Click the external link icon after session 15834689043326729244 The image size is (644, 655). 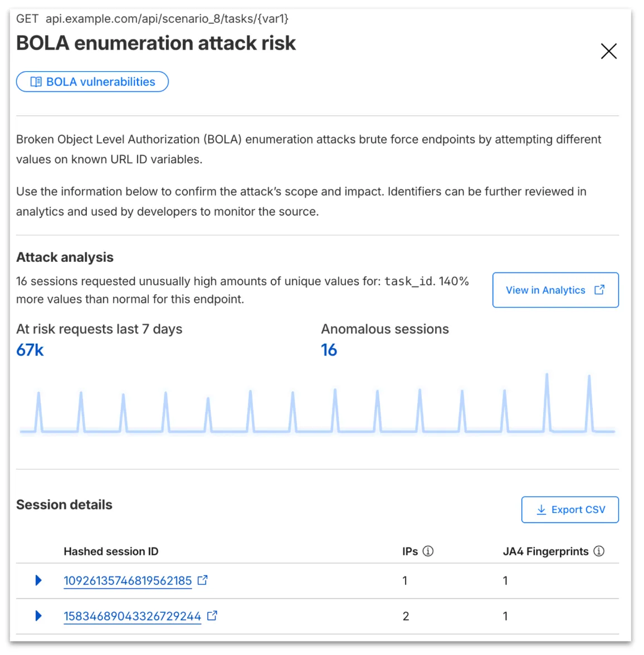click(212, 615)
